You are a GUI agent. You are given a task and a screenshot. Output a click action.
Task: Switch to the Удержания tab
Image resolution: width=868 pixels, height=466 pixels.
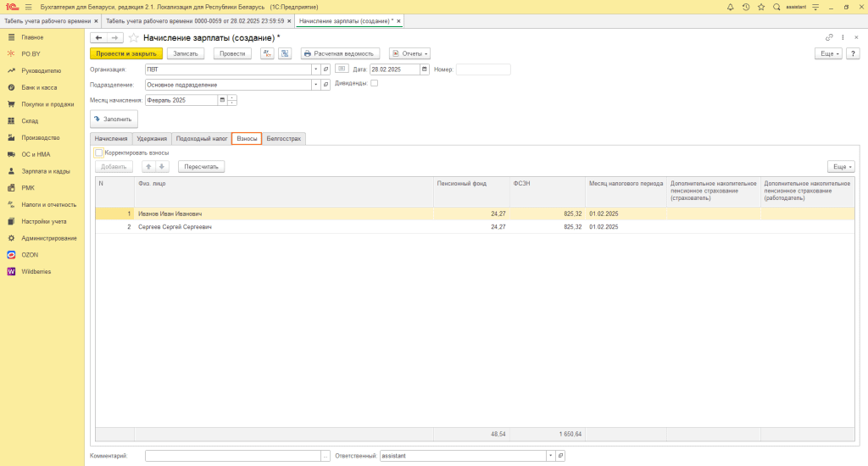pos(152,138)
